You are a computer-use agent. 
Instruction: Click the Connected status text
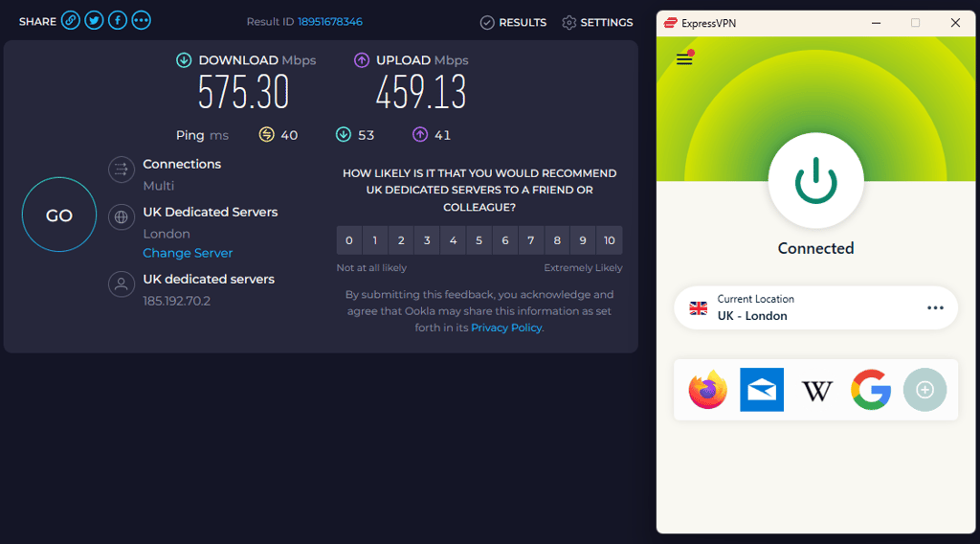[x=815, y=248]
